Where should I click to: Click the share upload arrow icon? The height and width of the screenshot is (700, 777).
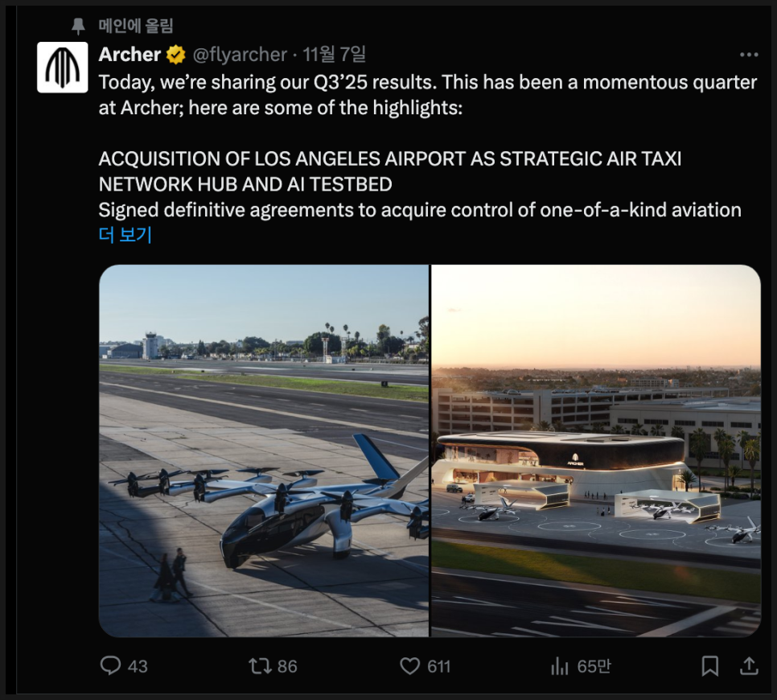[749, 666]
